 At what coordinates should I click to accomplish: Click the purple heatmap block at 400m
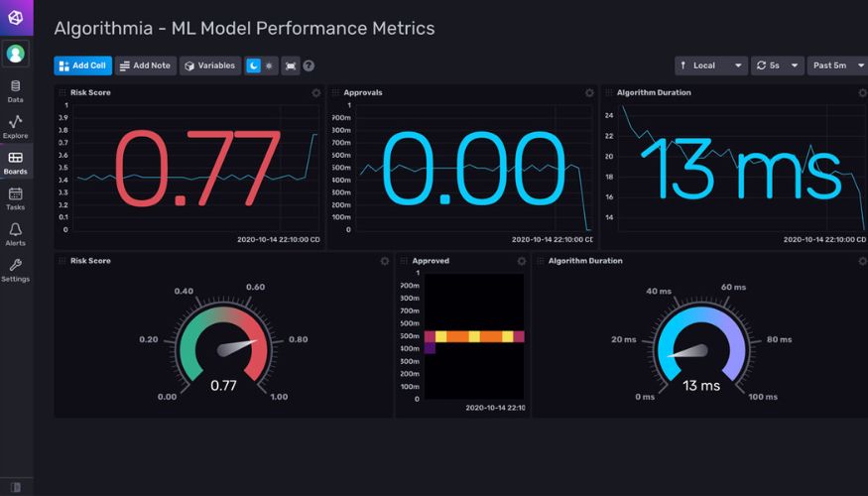click(x=430, y=348)
